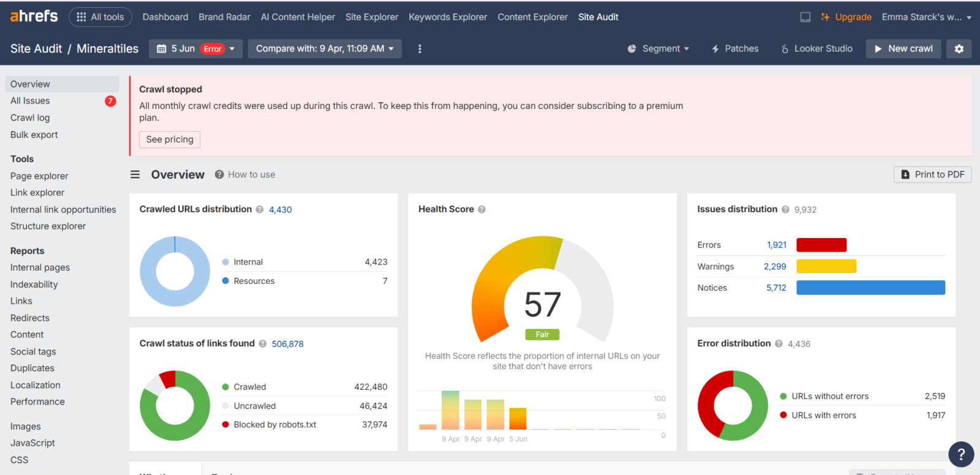Open Patches

tap(735, 49)
